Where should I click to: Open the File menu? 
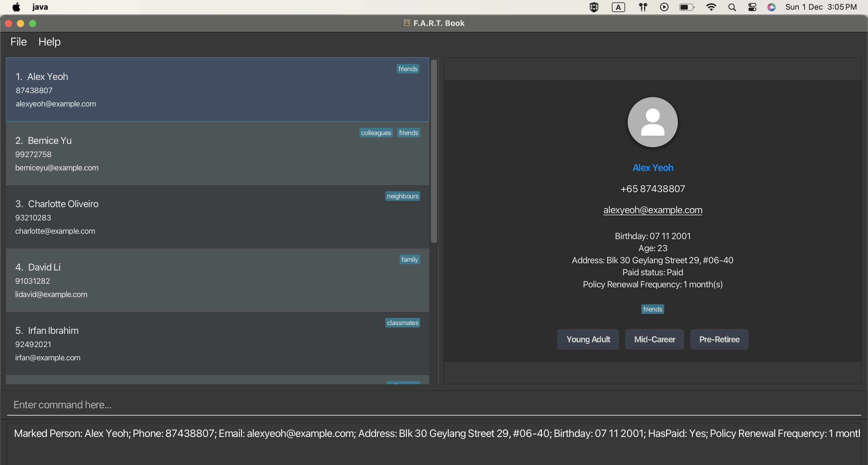tap(18, 41)
